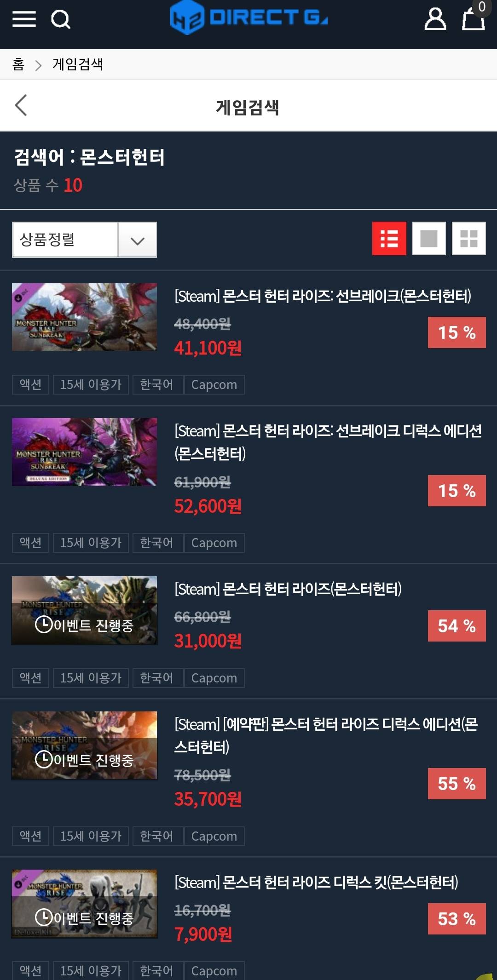Screen dimensions: 497x980
Task: Open the user account icon
Action: pos(435,19)
